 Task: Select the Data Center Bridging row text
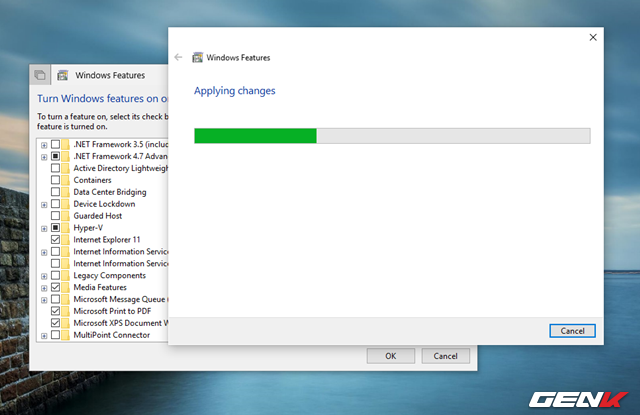pyautogui.click(x=110, y=192)
